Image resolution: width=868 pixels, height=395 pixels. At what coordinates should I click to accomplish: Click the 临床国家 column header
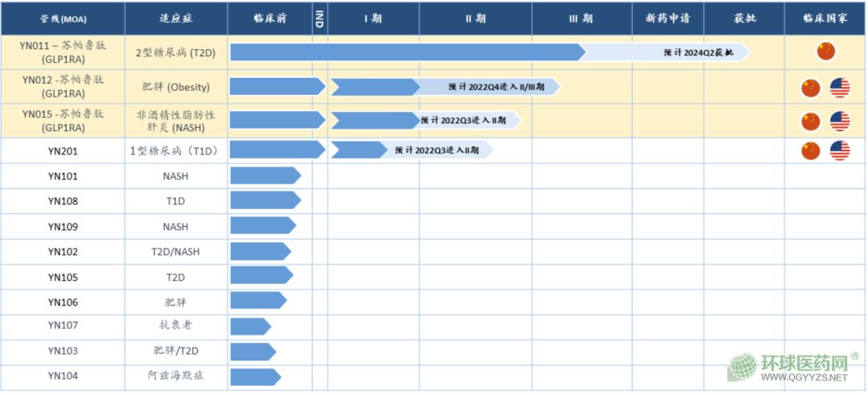825,19
